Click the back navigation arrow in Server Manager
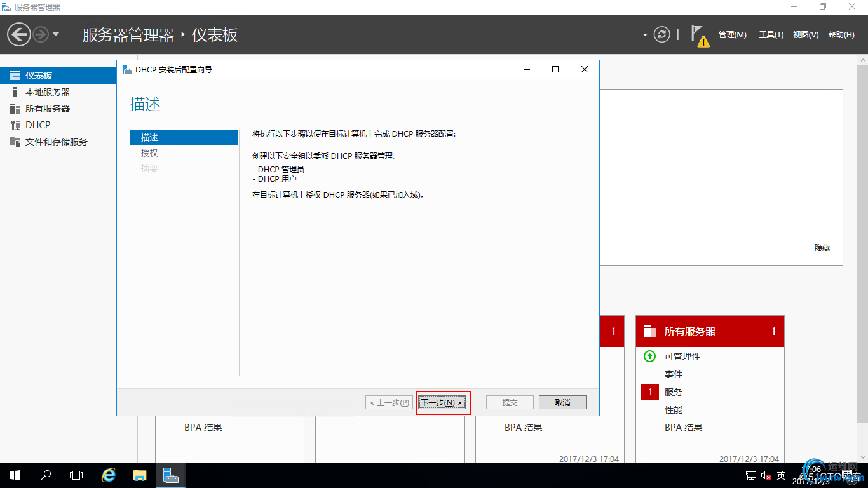Screen dimensions: 868x488 click(19, 34)
